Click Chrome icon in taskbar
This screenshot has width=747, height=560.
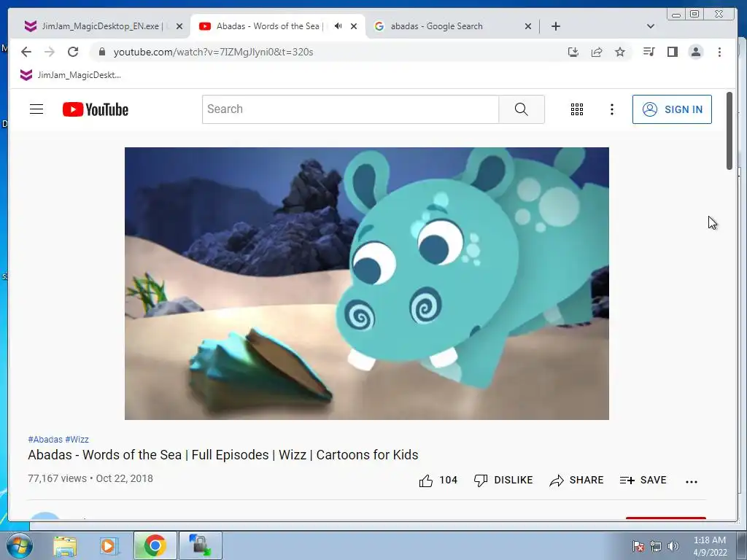[x=155, y=545]
